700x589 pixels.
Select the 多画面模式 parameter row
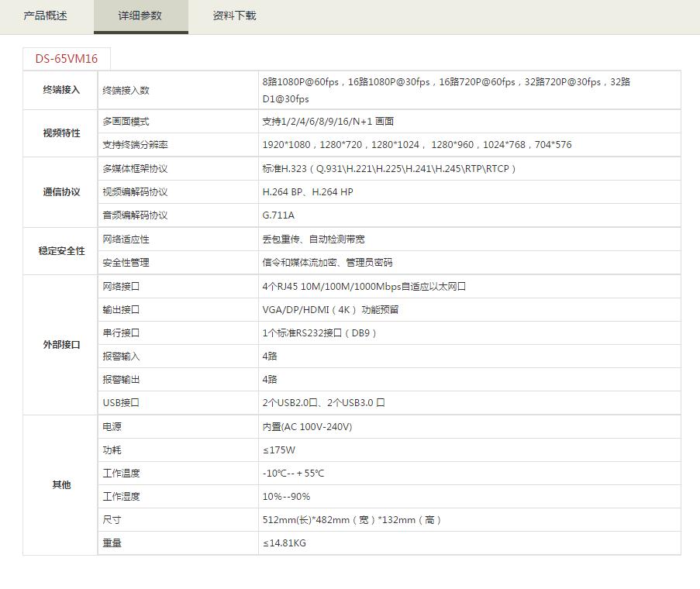126,122
